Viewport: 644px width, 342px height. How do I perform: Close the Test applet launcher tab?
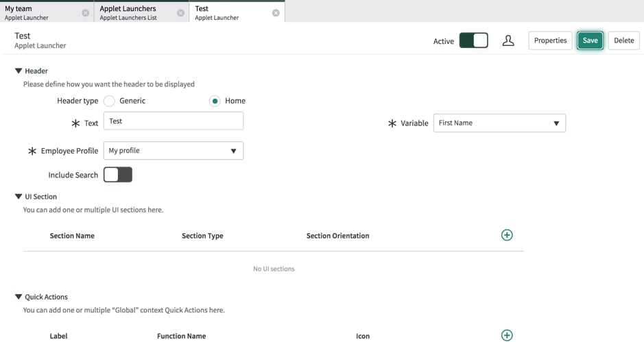click(276, 13)
